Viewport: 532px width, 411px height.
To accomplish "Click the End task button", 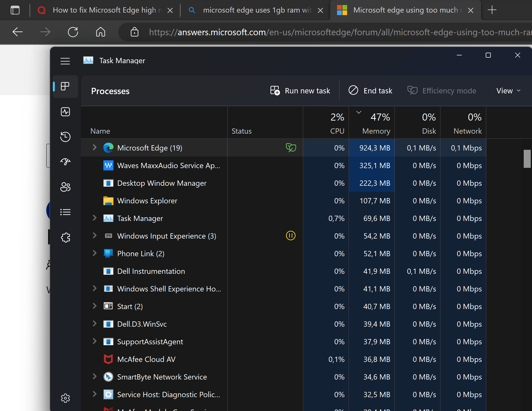I will pos(370,91).
